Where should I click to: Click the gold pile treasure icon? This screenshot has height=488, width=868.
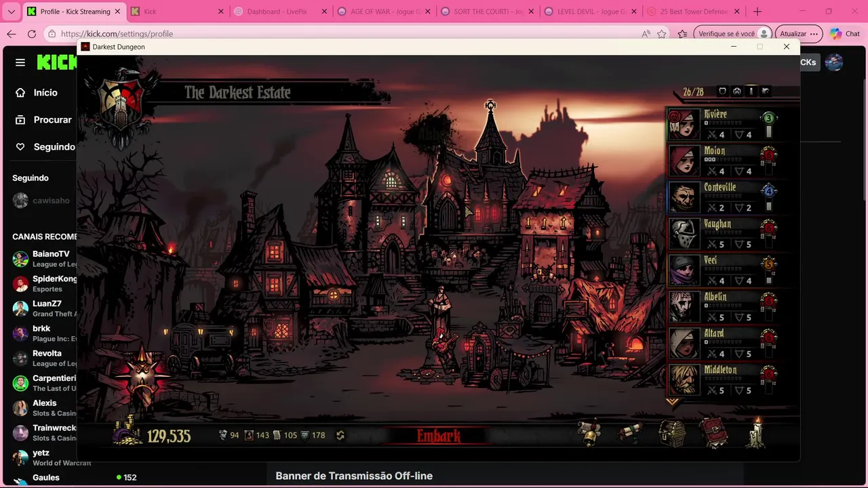click(127, 431)
